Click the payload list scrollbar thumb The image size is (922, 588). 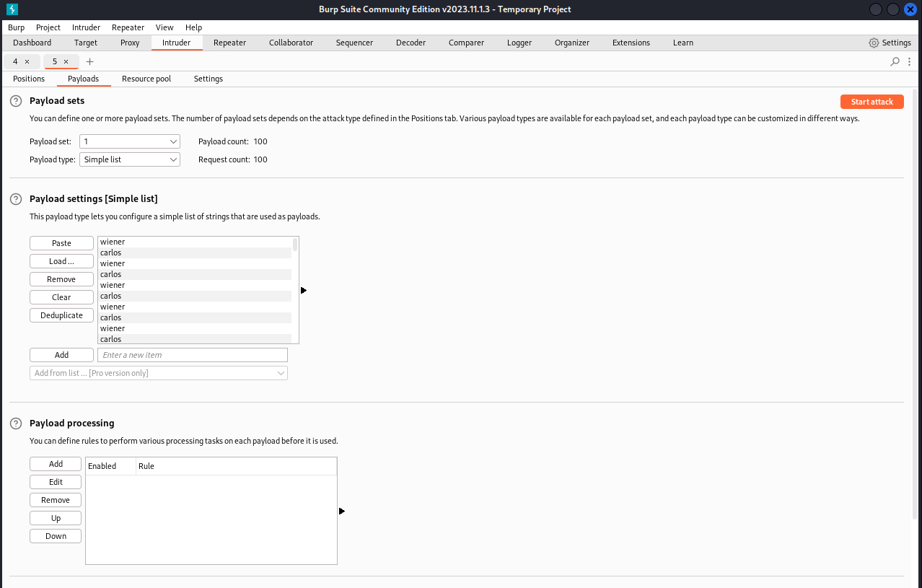click(x=295, y=244)
